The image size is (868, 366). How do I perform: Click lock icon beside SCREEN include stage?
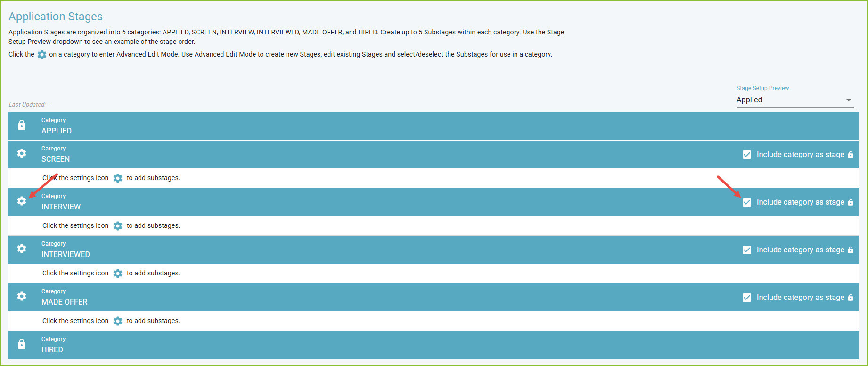click(x=851, y=155)
